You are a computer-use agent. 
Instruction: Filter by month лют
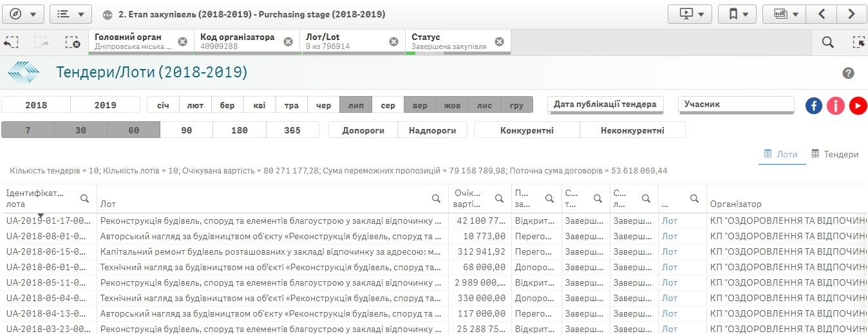click(x=195, y=105)
